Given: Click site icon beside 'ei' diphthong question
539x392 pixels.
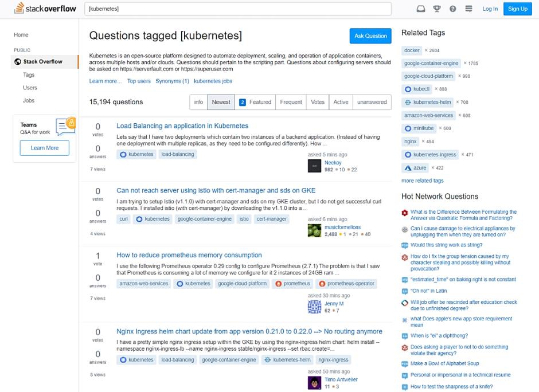Looking at the screenshot, I should pos(405,336).
